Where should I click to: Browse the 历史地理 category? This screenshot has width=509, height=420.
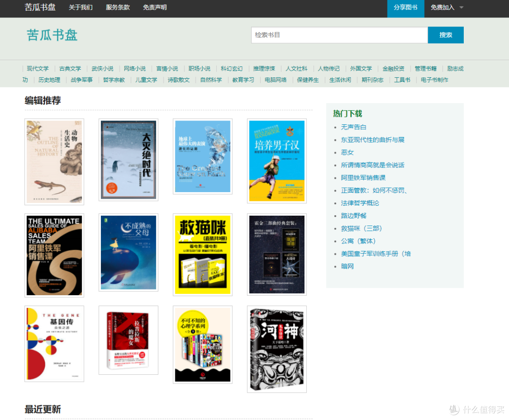coord(49,80)
